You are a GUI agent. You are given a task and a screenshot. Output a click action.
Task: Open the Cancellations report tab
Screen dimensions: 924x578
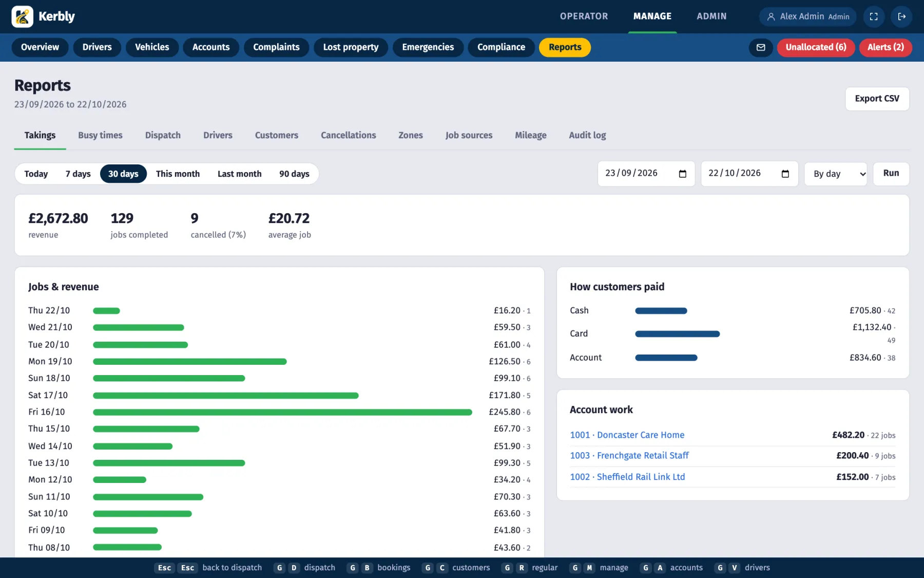click(x=348, y=135)
